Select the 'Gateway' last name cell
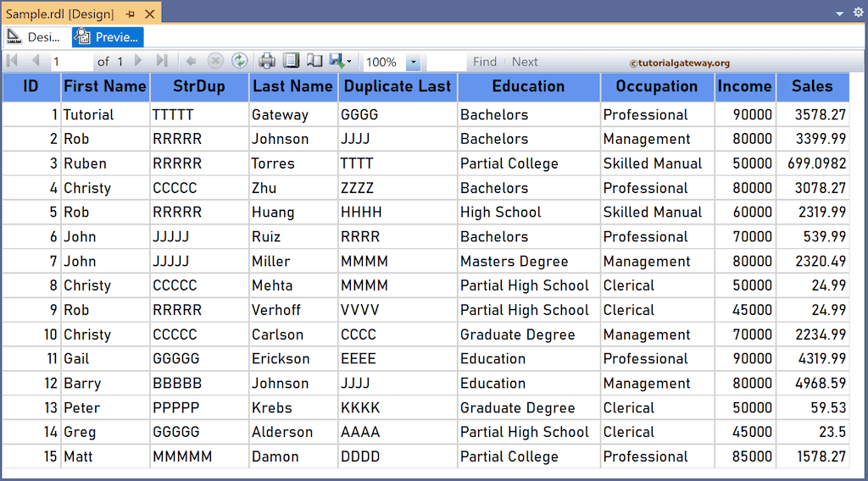The height and width of the screenshot is (481, 868). coord(292,114)
